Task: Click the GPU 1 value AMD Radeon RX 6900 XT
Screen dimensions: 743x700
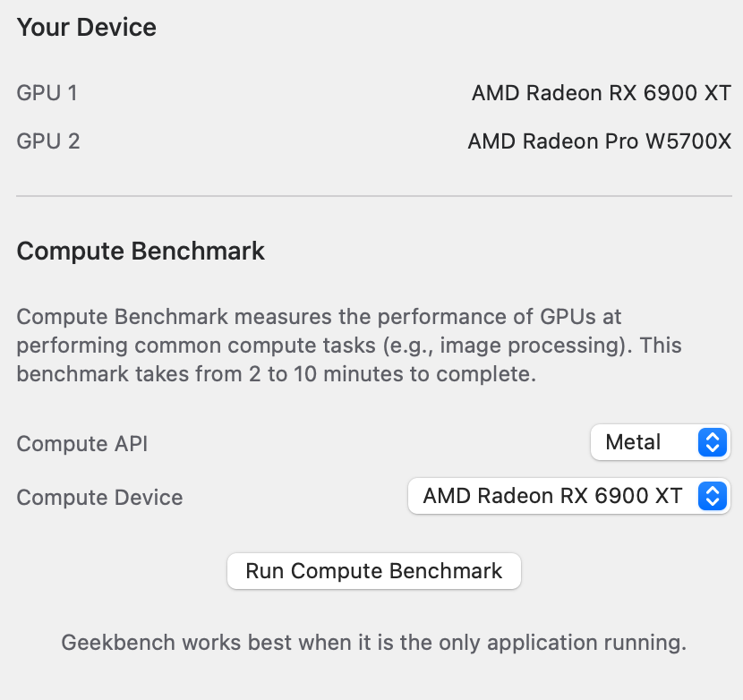Action: coord(601,92)
